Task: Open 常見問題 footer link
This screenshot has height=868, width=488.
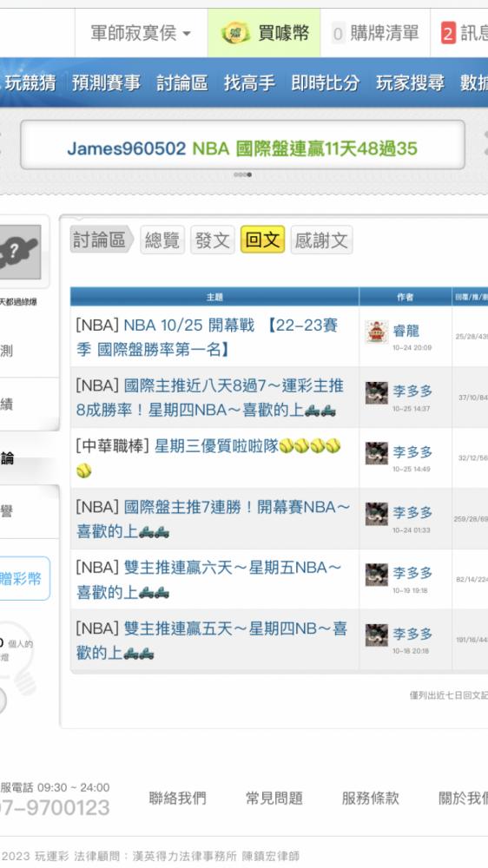Action: pyautogui.click(x=274, y=798)
